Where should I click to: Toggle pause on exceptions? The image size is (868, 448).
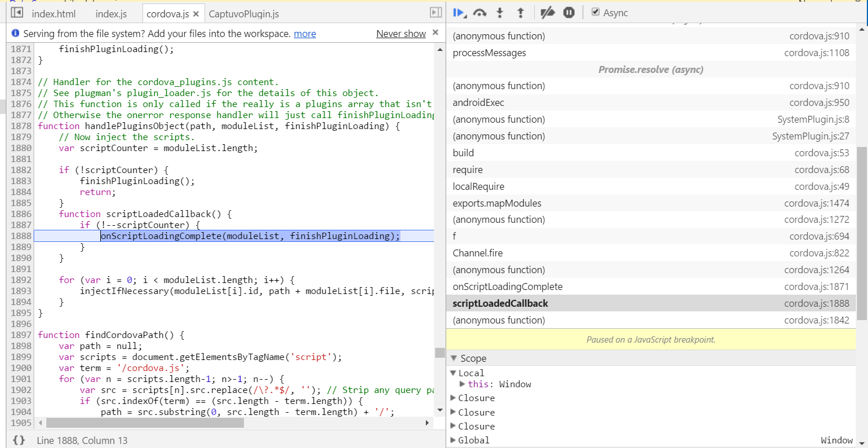tap(569, 12)
